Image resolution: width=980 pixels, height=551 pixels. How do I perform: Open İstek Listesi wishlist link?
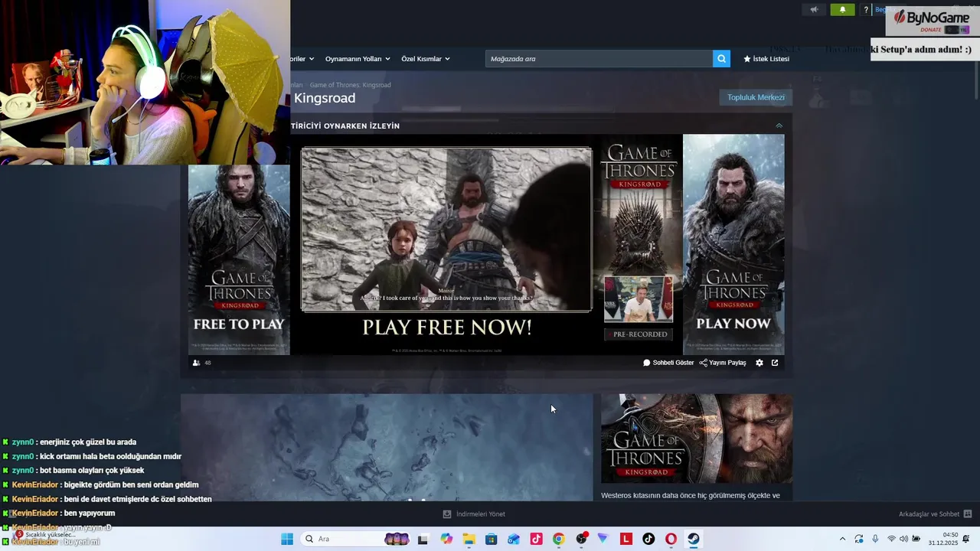766,59
